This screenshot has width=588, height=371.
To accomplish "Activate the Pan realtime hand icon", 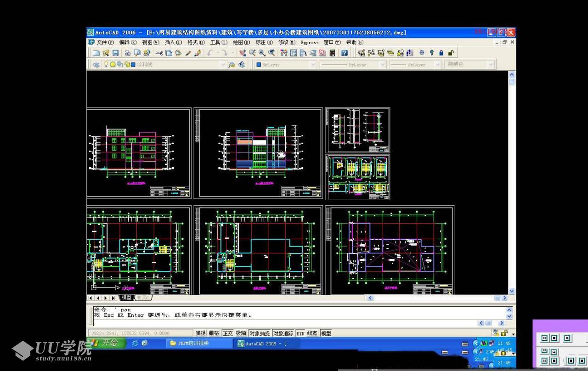I will click(242, 53).
